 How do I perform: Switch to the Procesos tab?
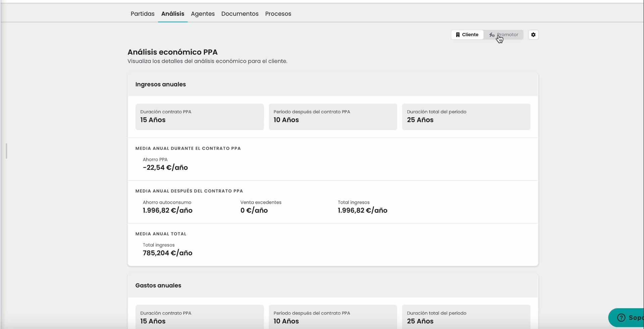tap(278, 14)
